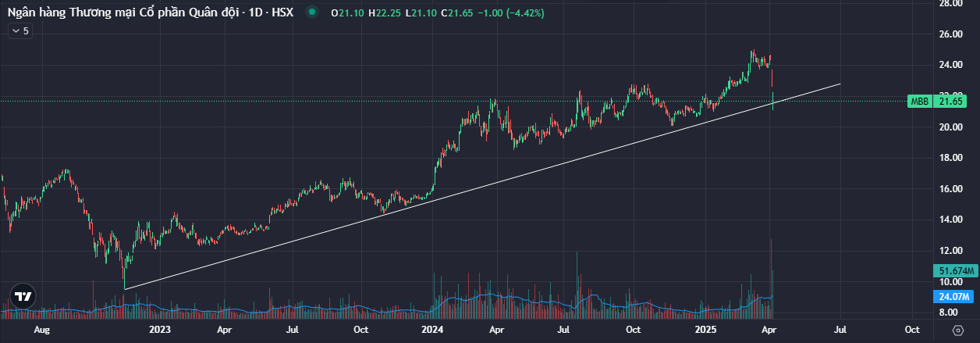Click the low value L21.10
This screenshot has height=343, width=980.
point(421,13)
